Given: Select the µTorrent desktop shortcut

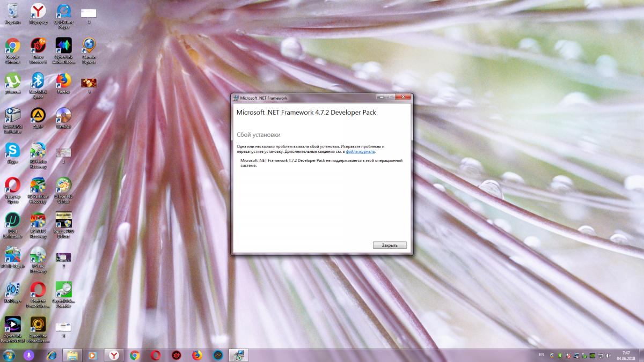Looking at the screenshot, I should [x=12, y=82].
